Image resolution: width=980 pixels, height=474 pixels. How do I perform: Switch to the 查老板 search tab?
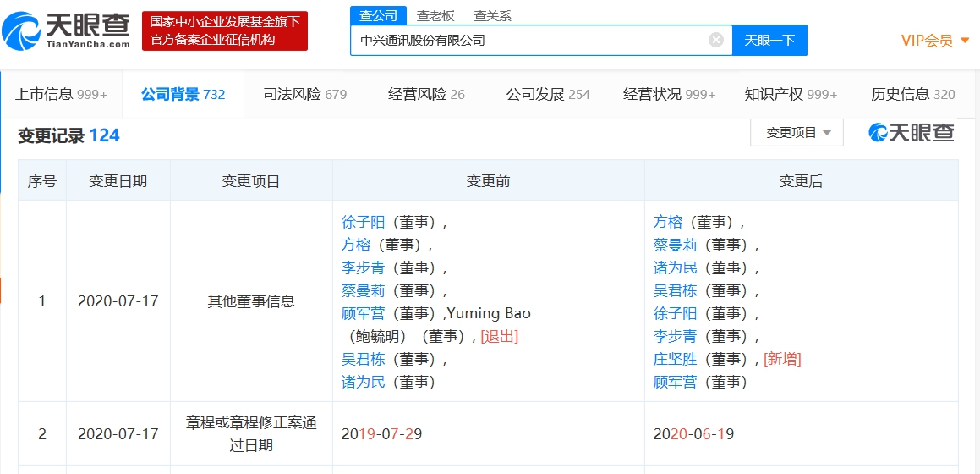point(435,15)
